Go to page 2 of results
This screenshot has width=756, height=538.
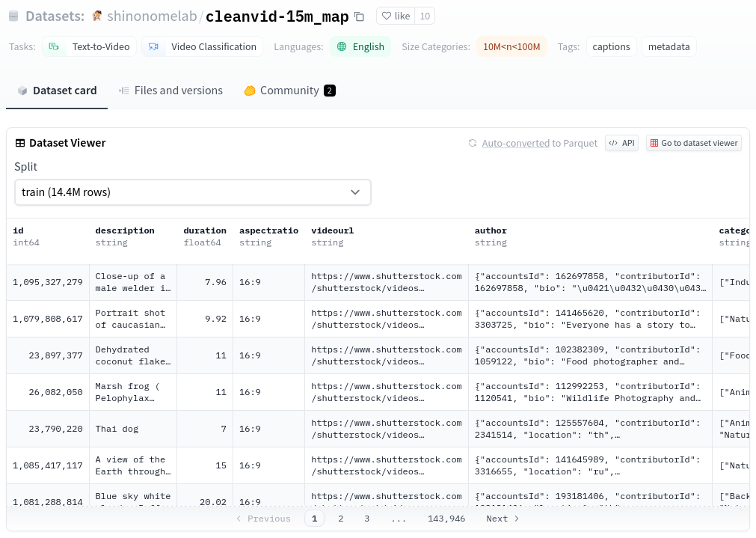pos(341,519)
